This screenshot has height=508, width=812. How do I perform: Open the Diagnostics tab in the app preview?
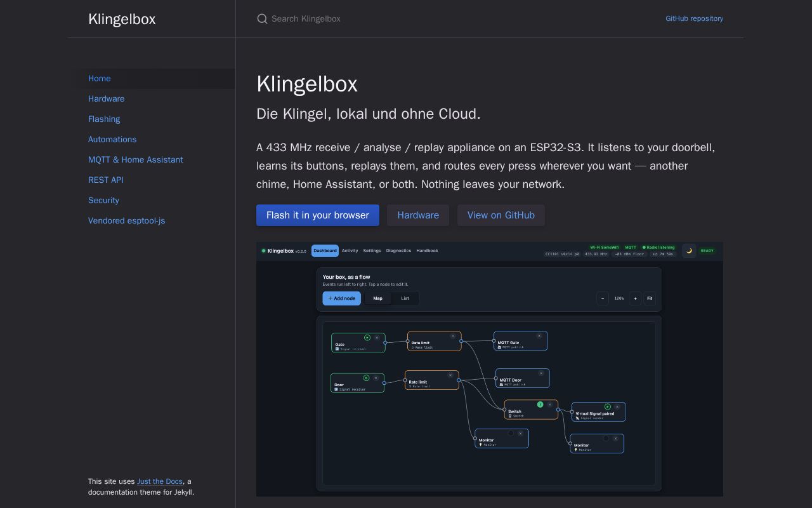[398, 251]
